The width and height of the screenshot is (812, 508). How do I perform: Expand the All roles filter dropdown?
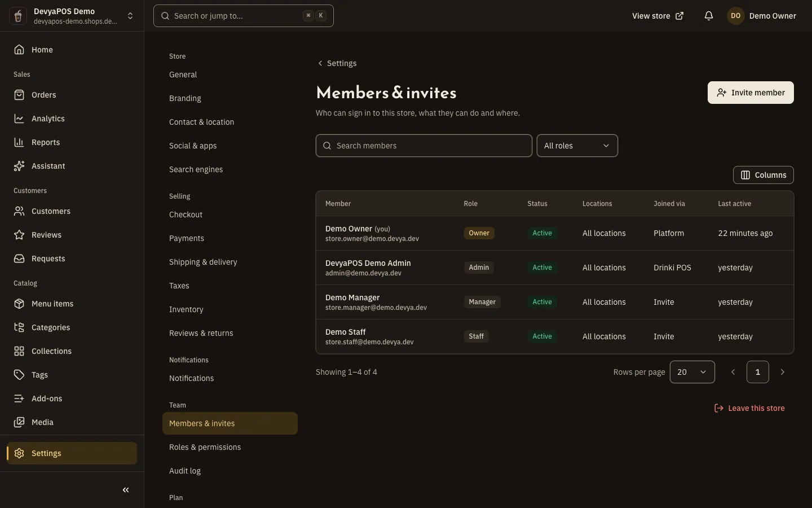click(577, 146)
